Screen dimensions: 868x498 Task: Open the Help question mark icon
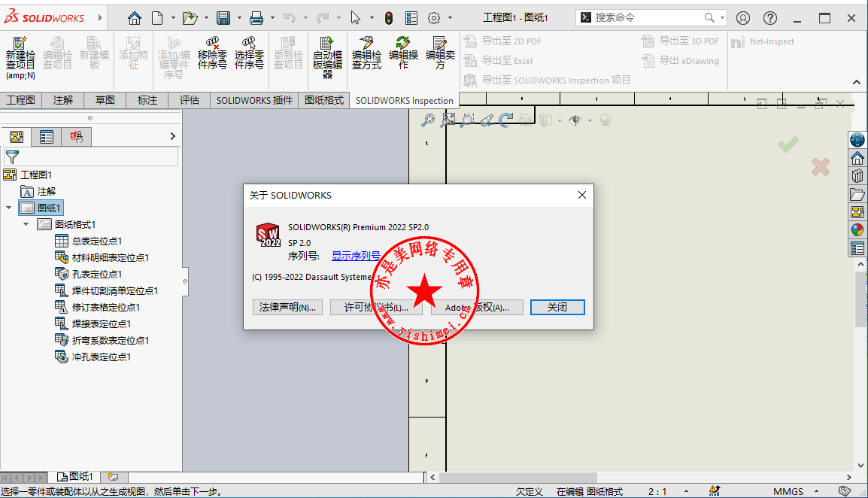click(770, 18)
